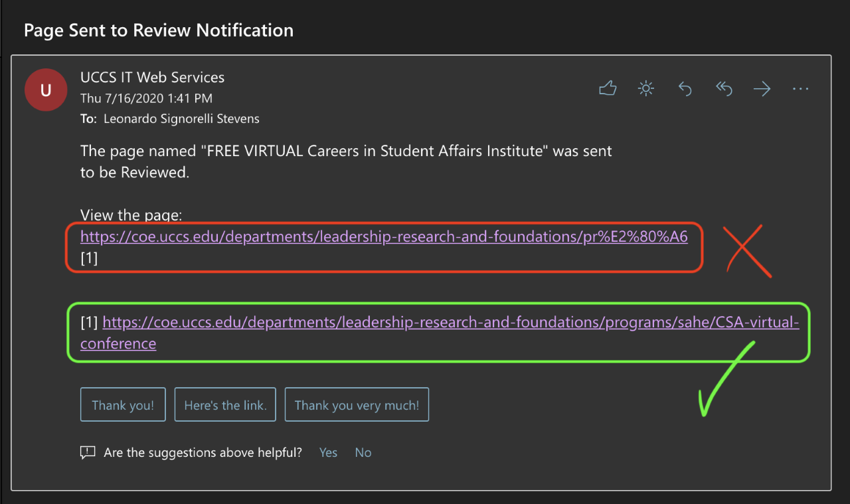Send the 'Here's the link.' suggested reply
Viewport: 850px width, 504px height.
[225, 405]
